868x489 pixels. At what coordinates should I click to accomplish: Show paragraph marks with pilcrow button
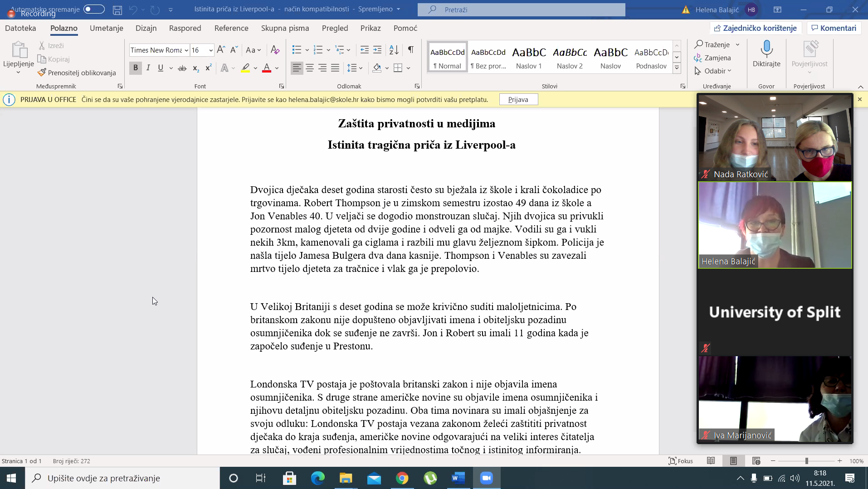(x=410, y=50)
